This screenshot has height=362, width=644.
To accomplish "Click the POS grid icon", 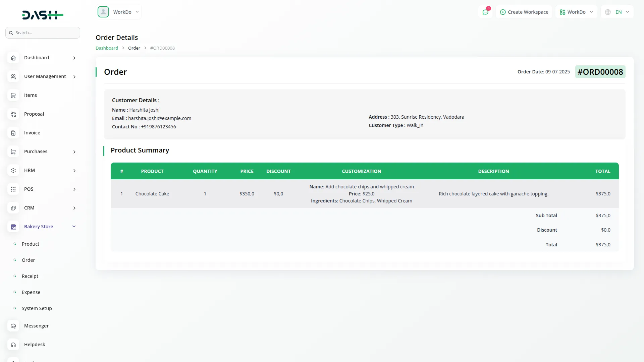I will pos(13,189).
